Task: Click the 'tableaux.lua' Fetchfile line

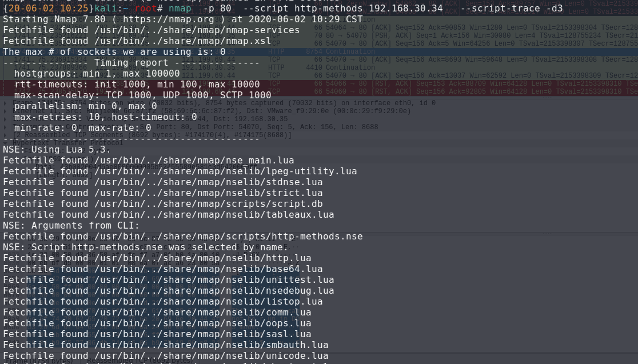Action: (x=169, y=214)
